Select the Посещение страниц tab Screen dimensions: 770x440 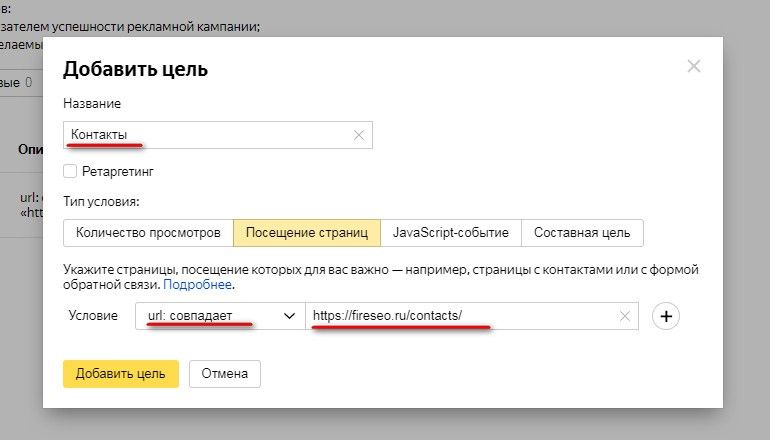click(x=306, y=233)
